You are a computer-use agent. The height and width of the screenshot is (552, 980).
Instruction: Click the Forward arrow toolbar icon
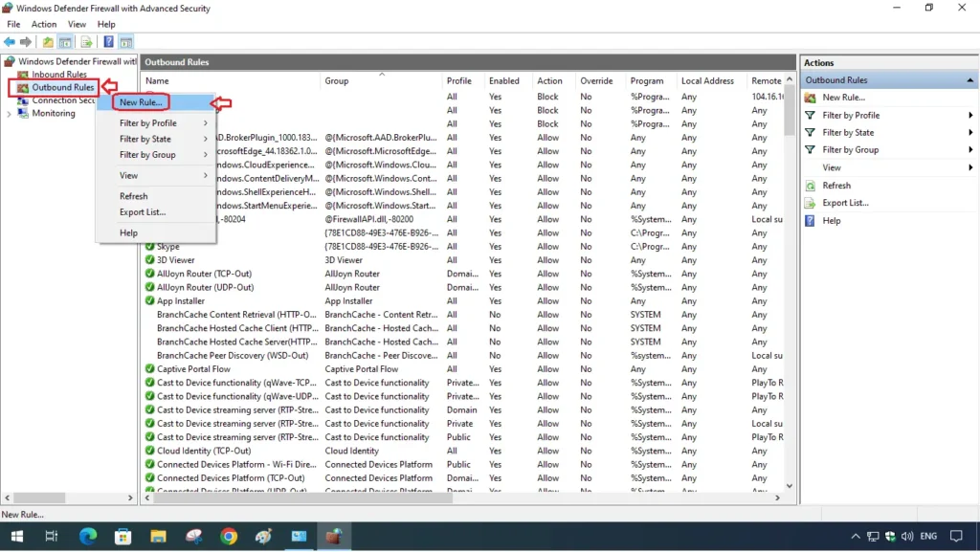26,42
